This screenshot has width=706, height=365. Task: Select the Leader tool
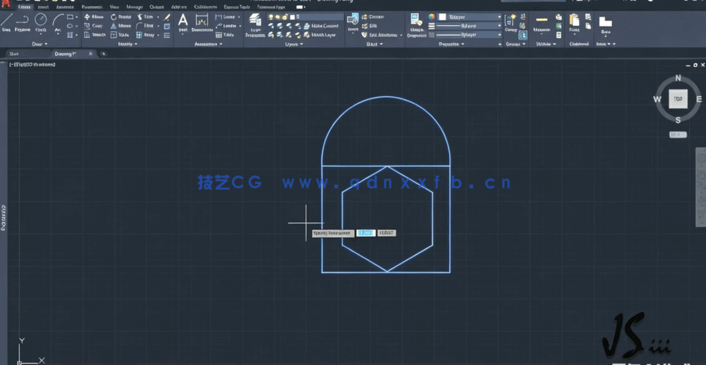pyautogui.click(x=226, y=26)
